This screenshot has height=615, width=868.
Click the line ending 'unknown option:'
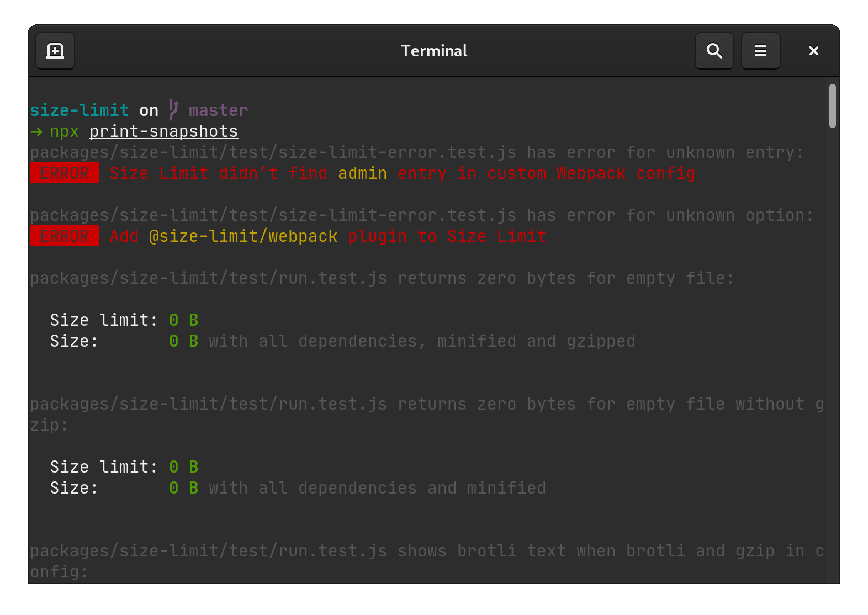(x=422, y=215)
